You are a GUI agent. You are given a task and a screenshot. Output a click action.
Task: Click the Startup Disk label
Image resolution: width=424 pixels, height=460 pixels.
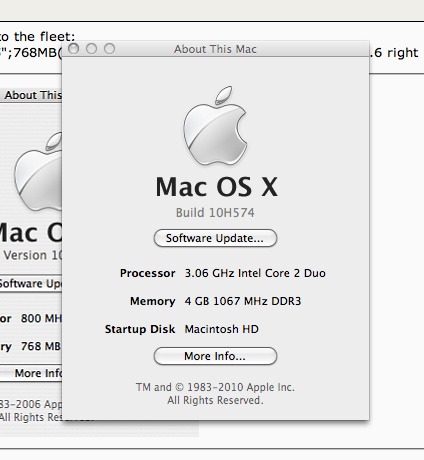(x=140, y=329)
